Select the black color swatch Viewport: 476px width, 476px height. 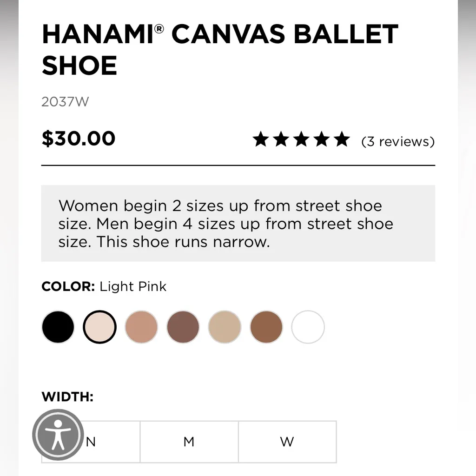(x=58, y=327)
